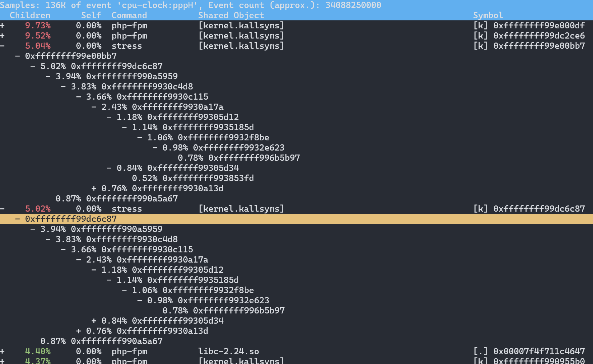The width and height of the screenshot is (593, 364).
Task: Click the Self column header
Action: point(91,15)
